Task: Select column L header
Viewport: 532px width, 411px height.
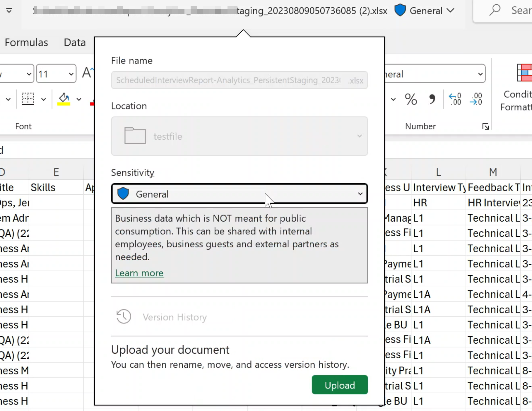Action: pyautogui.click(x=438, y=172)
